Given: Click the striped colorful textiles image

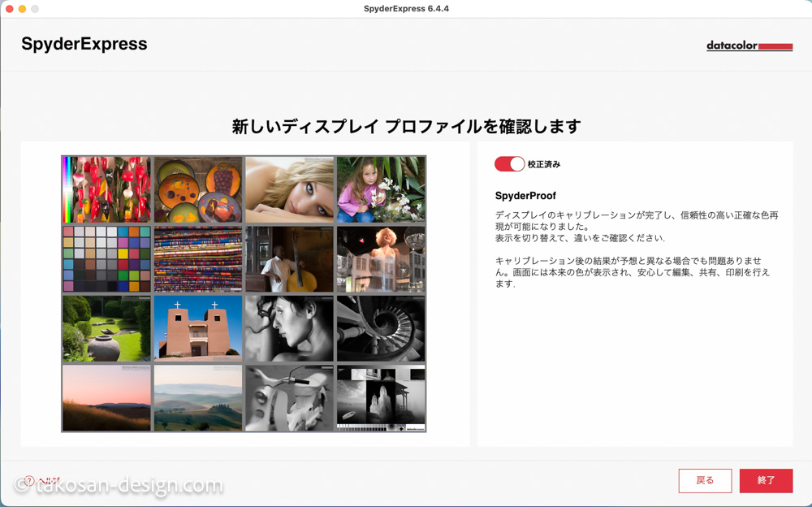Looking at the screenshot, I should 198,259.
